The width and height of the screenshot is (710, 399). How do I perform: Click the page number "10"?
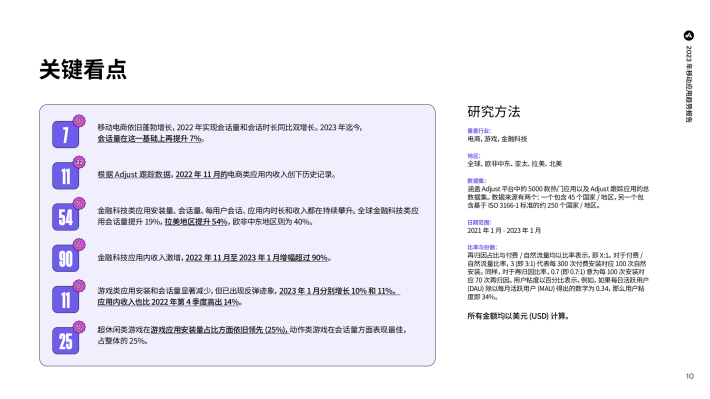pyautogui.click(x=690, y=376)
